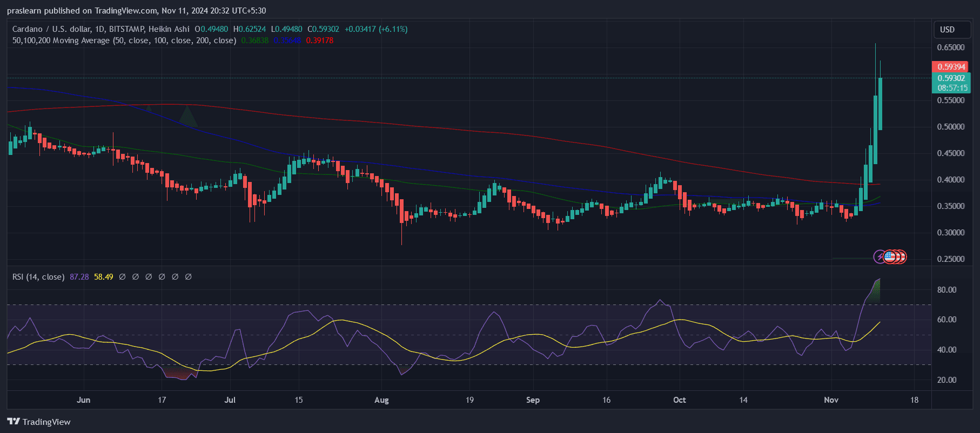
Task: Click the 50,100,200 Moving Average indicator legend
Action: click(124, 40)
